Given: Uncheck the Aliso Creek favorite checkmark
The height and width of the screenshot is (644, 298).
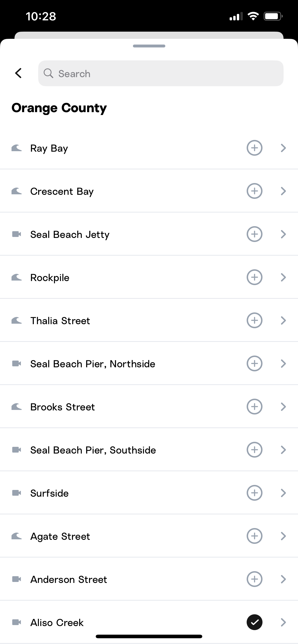Looking at the screenshot, I should 254,622.
